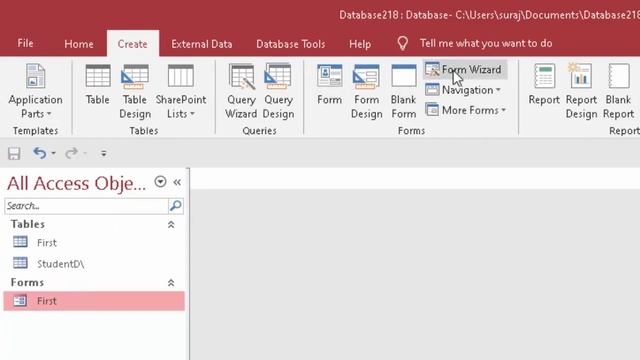Open the File tab
This screenshot has width=640, height=360.
pos(25,43)
